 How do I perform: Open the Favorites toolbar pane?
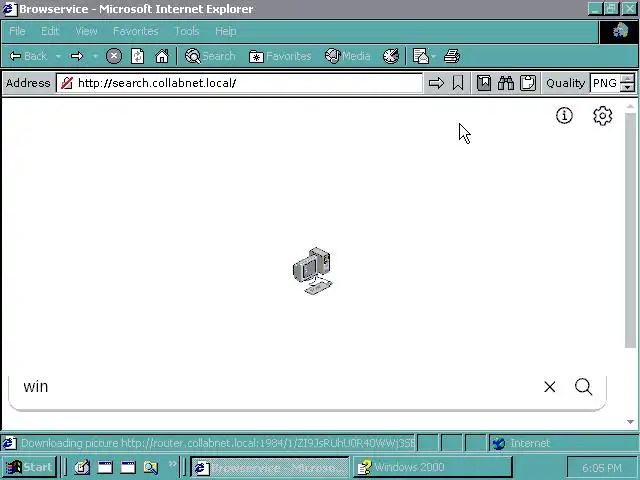(280, 56)
